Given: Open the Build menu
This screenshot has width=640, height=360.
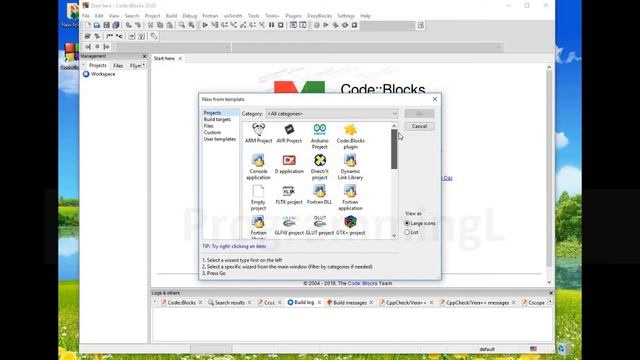Looking at the screenshot, I should click(171, 16).
